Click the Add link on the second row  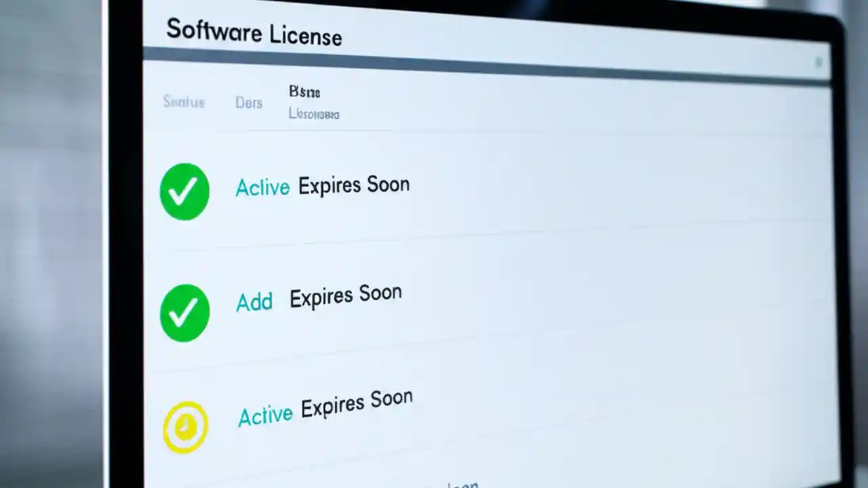[254, 302]
